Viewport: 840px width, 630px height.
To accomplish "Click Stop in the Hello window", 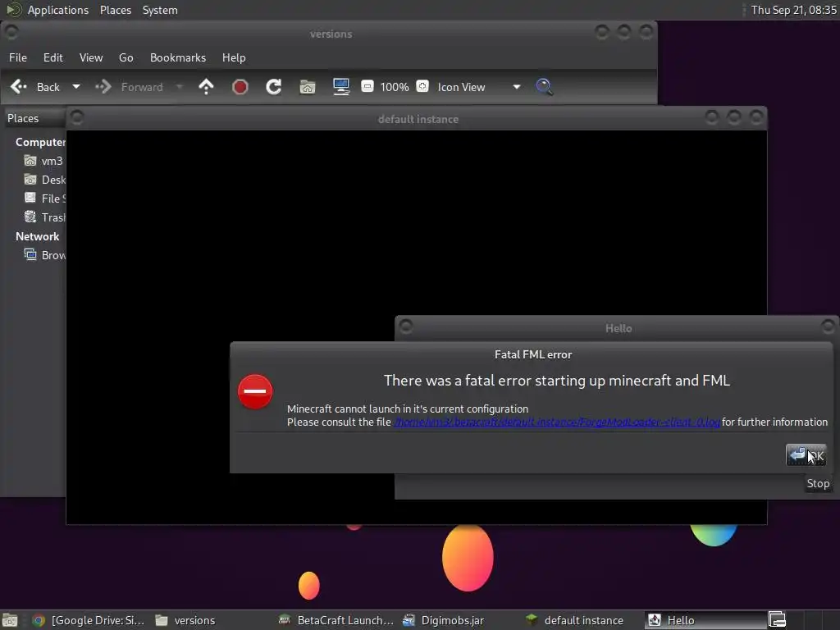I will (x=818, y=483).
